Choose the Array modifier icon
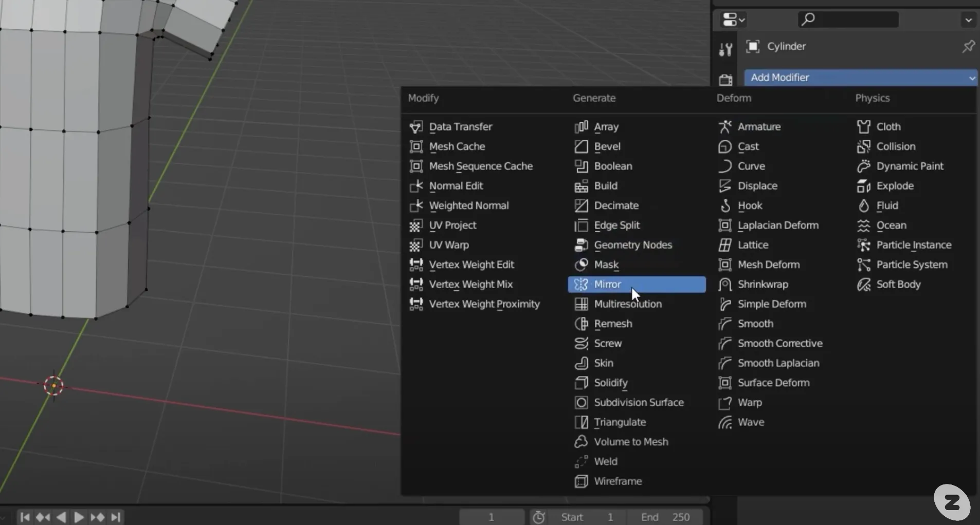Screen dimensions: 980x525 [x=581, y=126]
